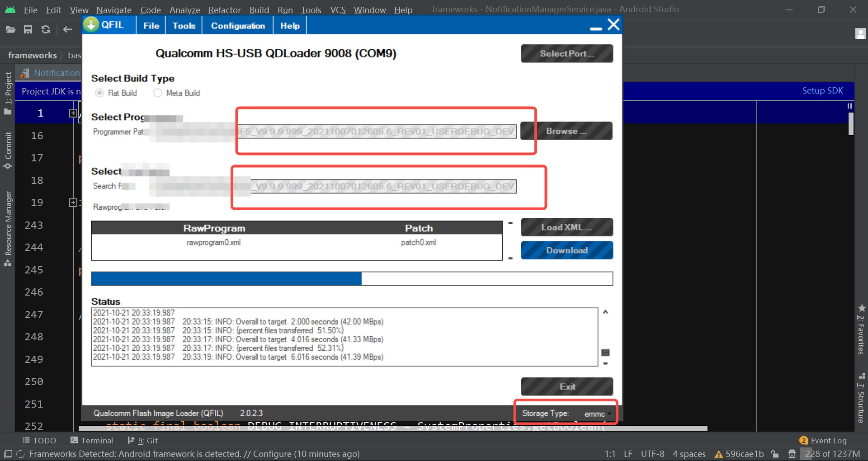Viewport: 868px width, 461px height.
Task: Click the Download button in QFIL
Action: 567,250
